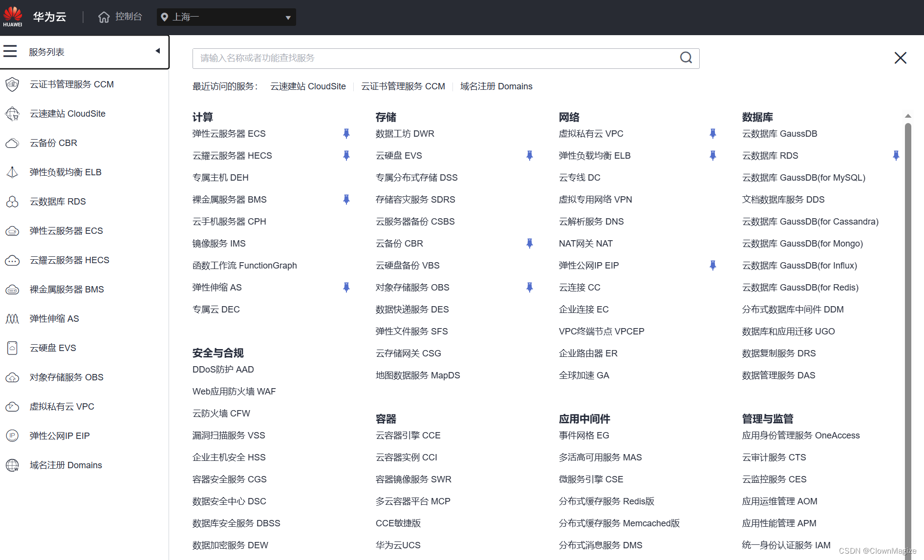Click the 虚拟私有云 VPC sidebar icon
924x560 pixels.
(x=12, y=407)
